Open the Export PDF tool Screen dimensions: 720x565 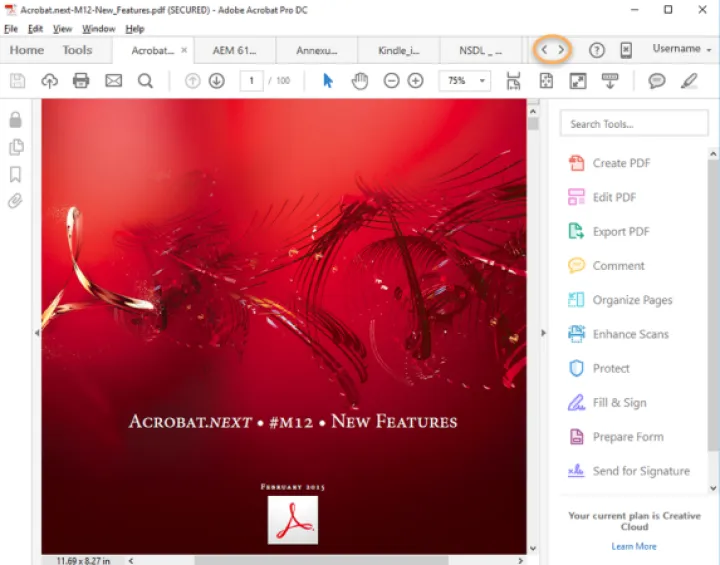(620, 232)
